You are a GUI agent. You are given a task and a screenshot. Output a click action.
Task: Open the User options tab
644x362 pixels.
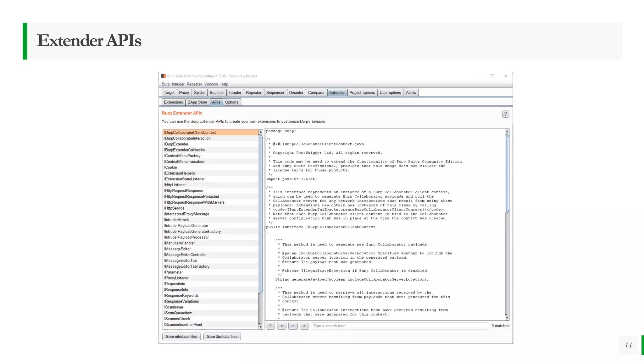click(x=390, y=93)
